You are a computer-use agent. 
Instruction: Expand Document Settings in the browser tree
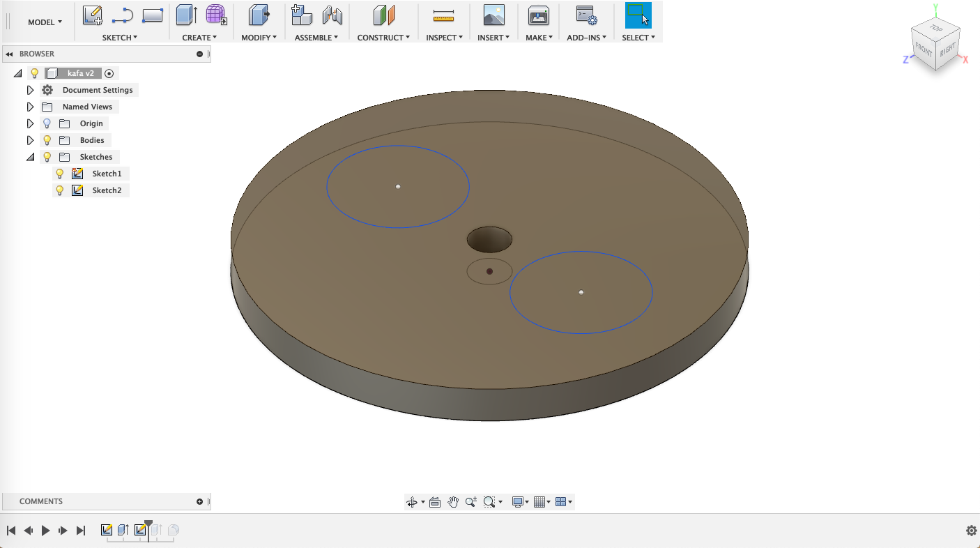30,89
